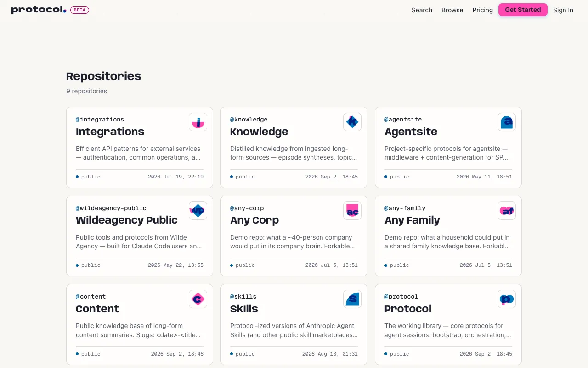588x368 pixels.
Task: Open the Any Corp 'ac' icon
Action: tap(352, 211)
